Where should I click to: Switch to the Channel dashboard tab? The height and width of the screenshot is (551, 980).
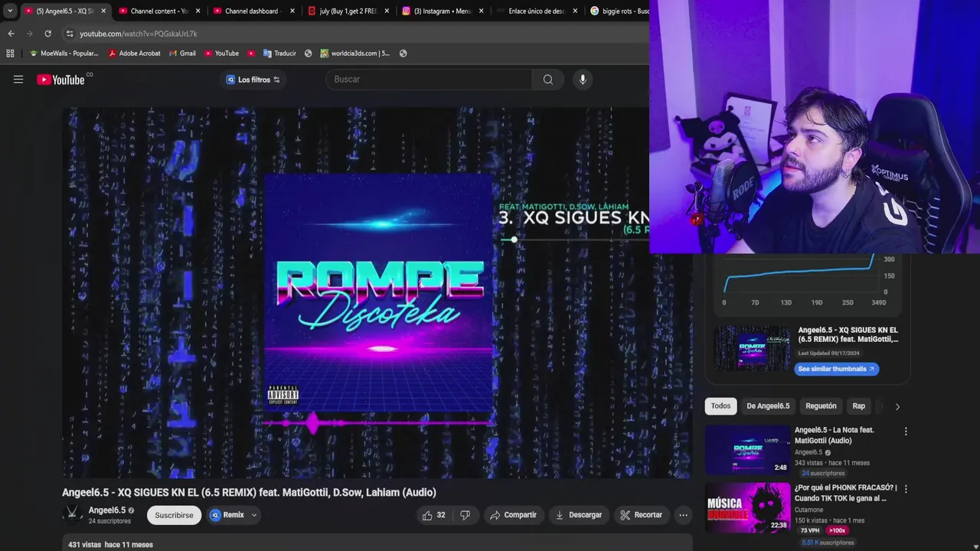pyautogui.click(x=248, y=11)
